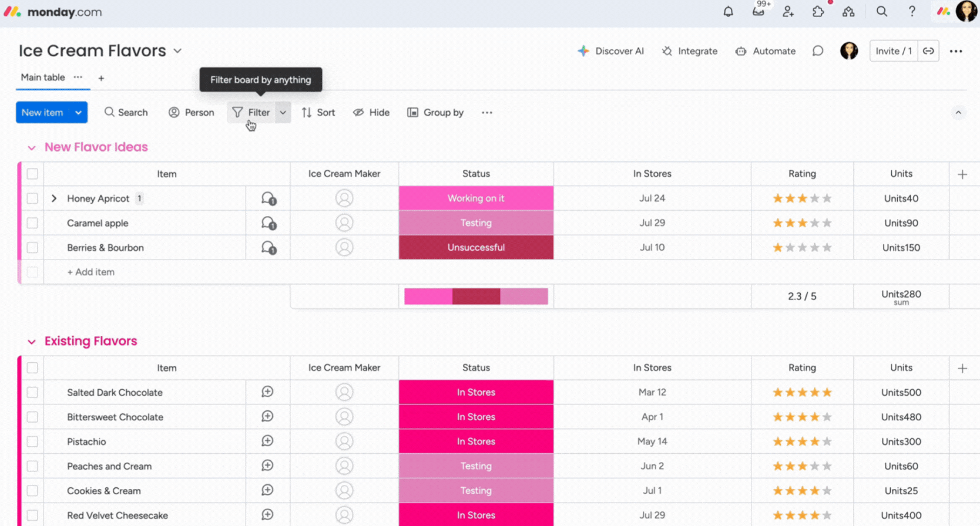This screenshot has width=980, height=526.
Task: Switch to the Main table tab
Action: [x=43, y=77]
